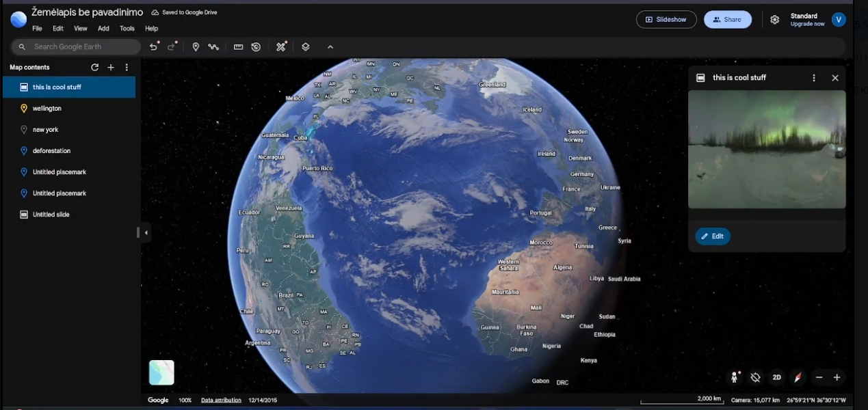The image size is (868, 410).
Task: Zoom out with minus button
Action: click(819, 377)
